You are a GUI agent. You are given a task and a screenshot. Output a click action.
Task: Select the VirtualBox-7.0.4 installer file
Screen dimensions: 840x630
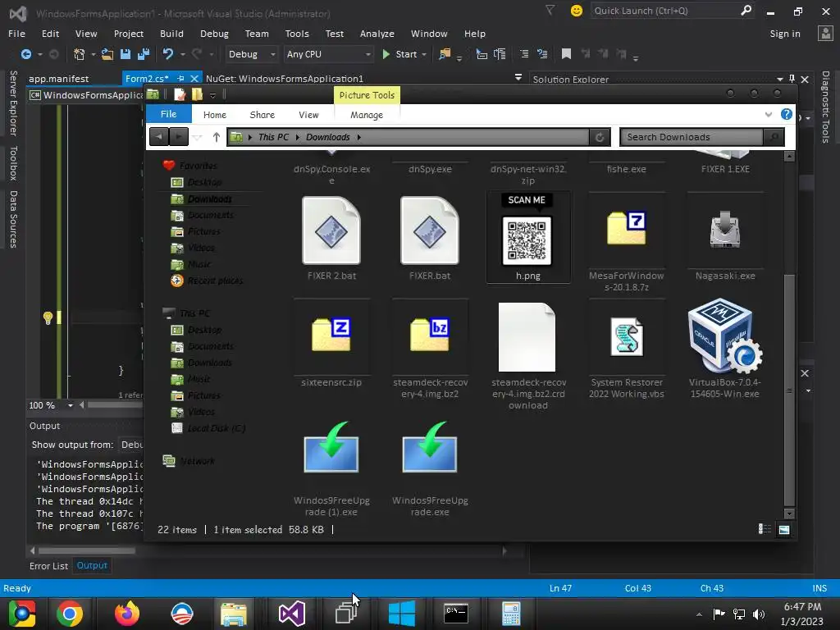click(x=725, y=348)
